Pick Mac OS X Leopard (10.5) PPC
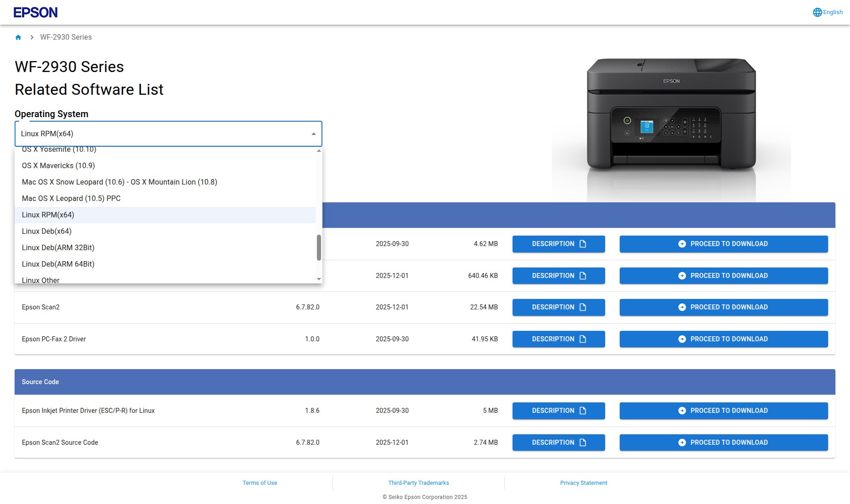 click(71, 198)
